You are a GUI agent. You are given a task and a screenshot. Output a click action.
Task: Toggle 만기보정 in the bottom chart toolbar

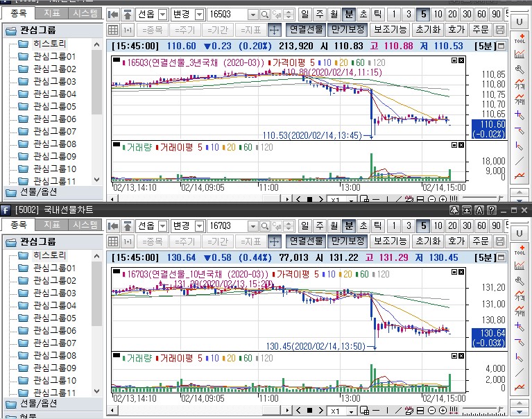pyautogui.click(x=347, y=241)
